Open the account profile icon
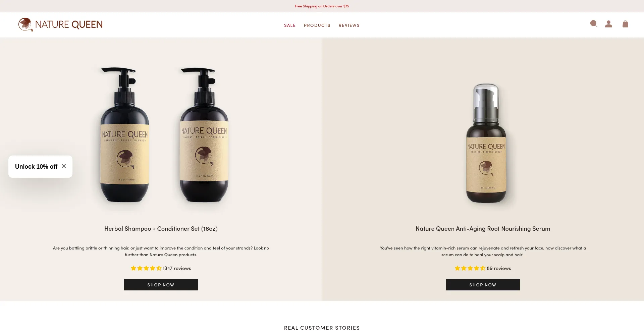Image resolution: width=644 pixels, height=333 pixels. (608, 24)
